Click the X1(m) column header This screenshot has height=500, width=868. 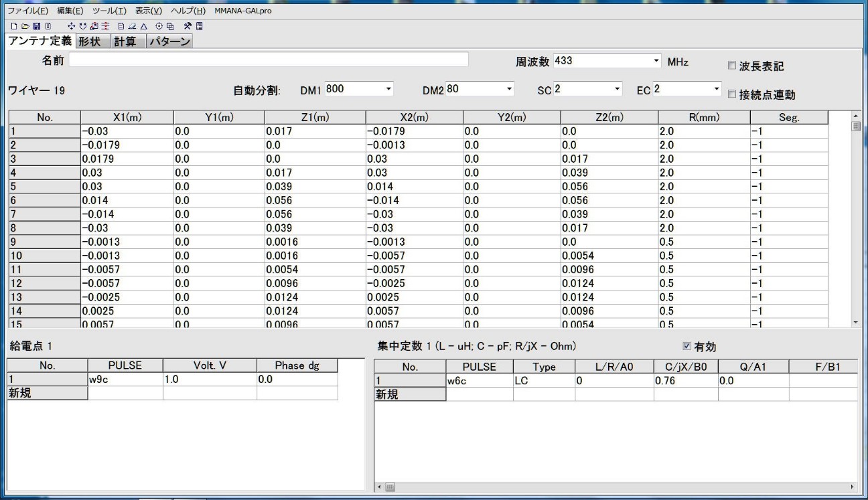pyautogui.click(x=127, y=118)
